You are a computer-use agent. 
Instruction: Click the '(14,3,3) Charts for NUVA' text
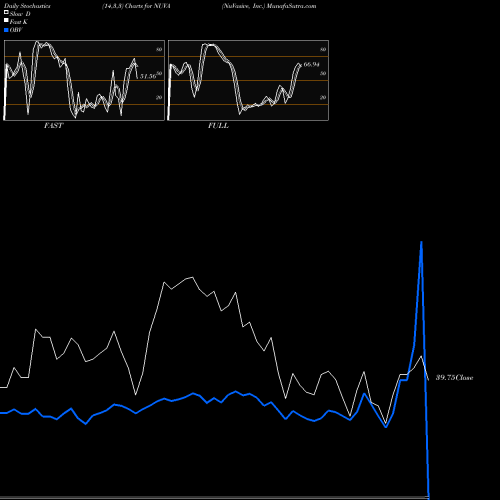[136, 6]
